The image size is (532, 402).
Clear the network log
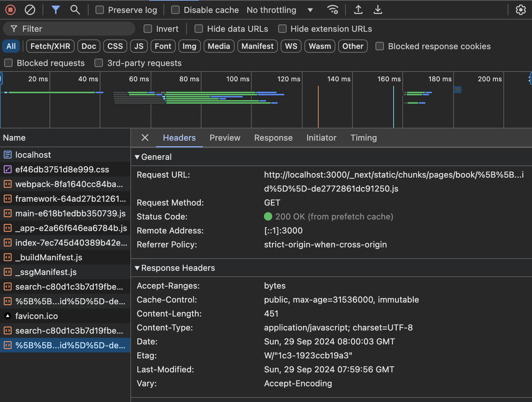coord(30,10)
